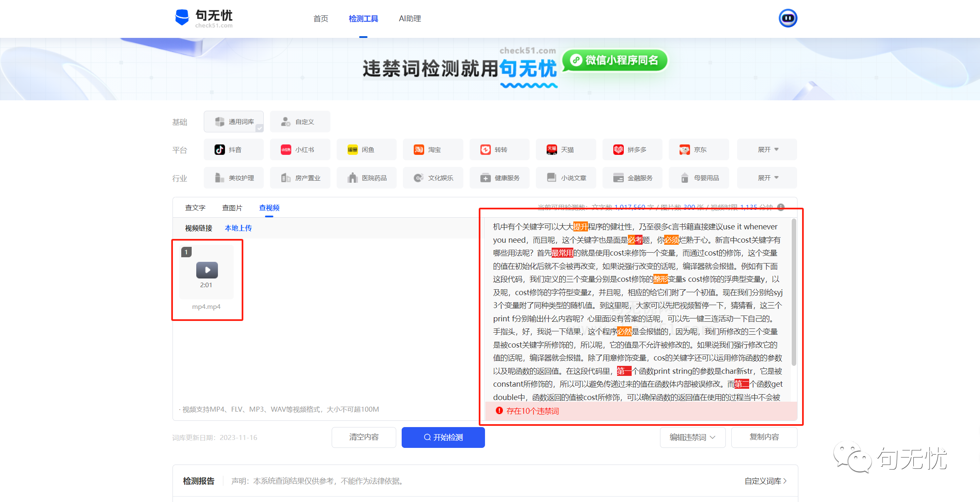This screenshot has width=980, height=502.
Task: Click the highlighted word 最常用
Action: [x=562, y=253]
